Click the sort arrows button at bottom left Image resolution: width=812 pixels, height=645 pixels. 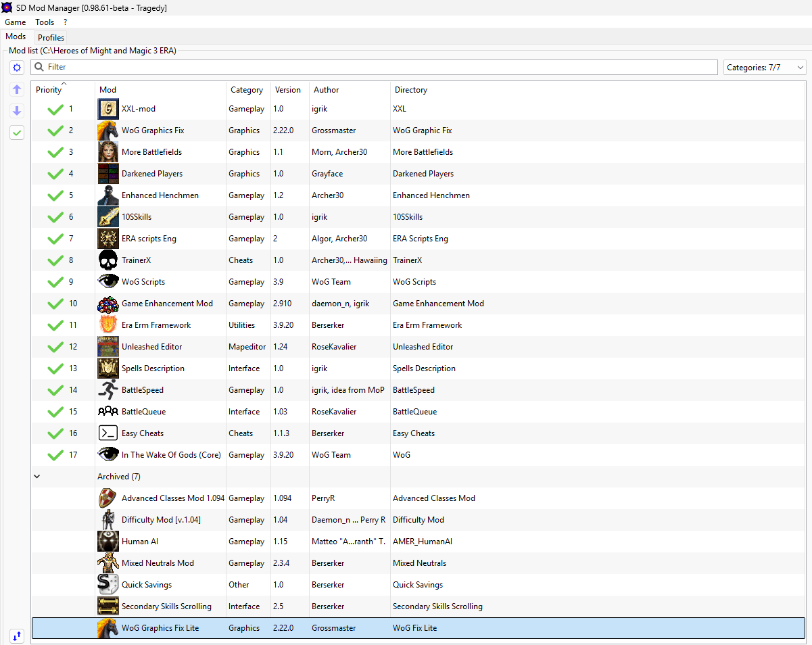tap(17, 636)
